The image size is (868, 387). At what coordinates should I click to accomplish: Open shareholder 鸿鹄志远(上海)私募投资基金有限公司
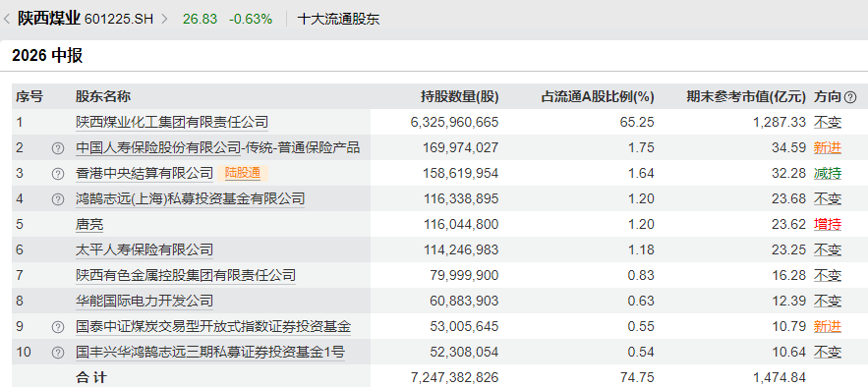point(190,198)
